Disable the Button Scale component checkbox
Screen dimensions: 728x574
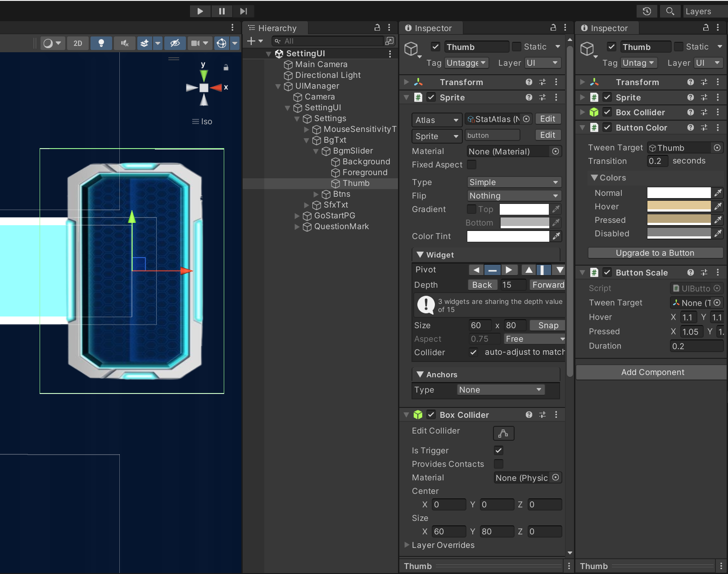(x=607, y=272)
